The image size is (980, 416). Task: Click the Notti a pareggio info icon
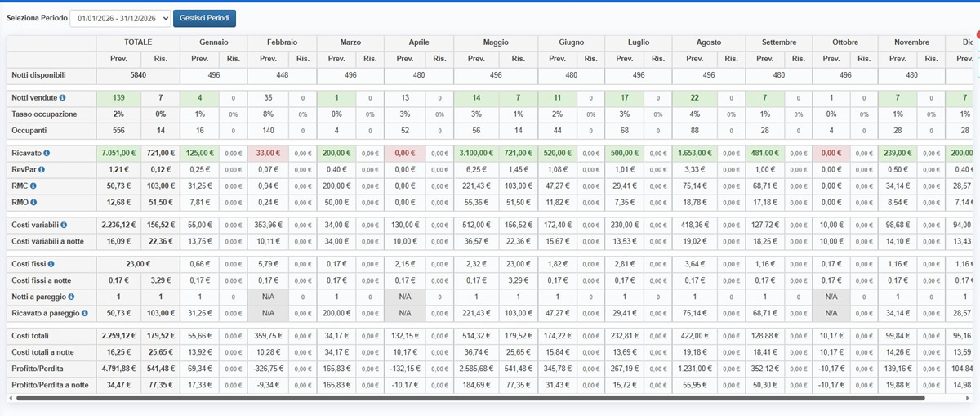[x=72, y=297]
